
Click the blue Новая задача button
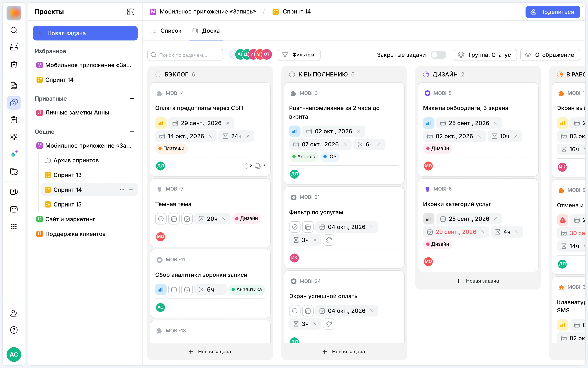pos(85,33)
